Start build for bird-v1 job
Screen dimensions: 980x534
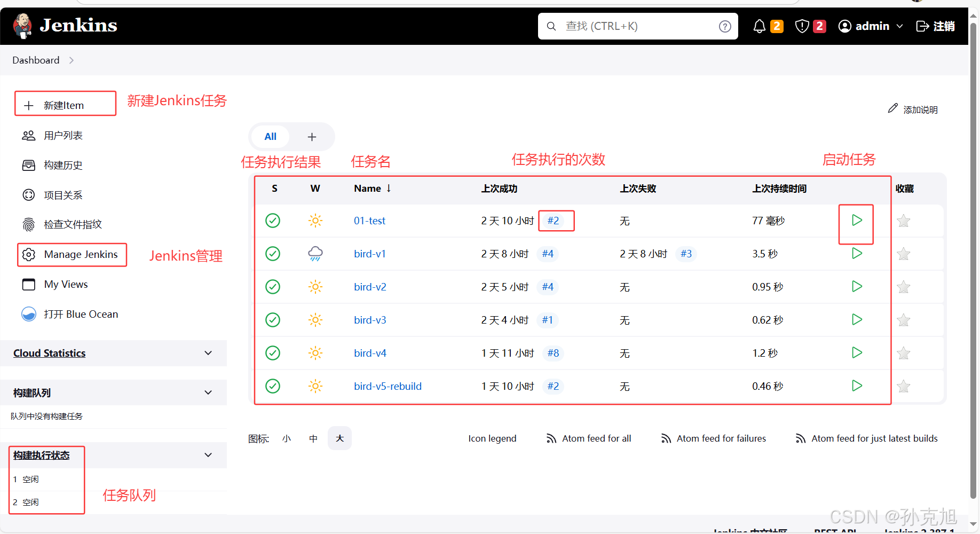tap(857, 253)
